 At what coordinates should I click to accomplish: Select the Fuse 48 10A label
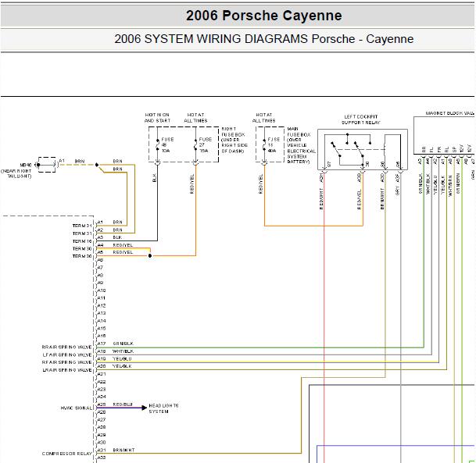[x=167, y=145]
